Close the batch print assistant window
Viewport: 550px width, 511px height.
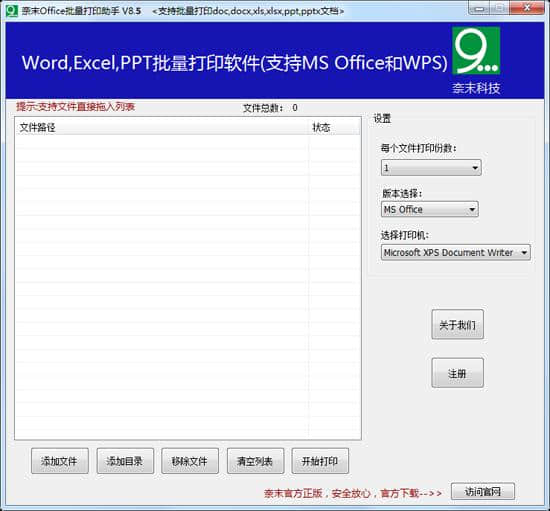(526, 8)
